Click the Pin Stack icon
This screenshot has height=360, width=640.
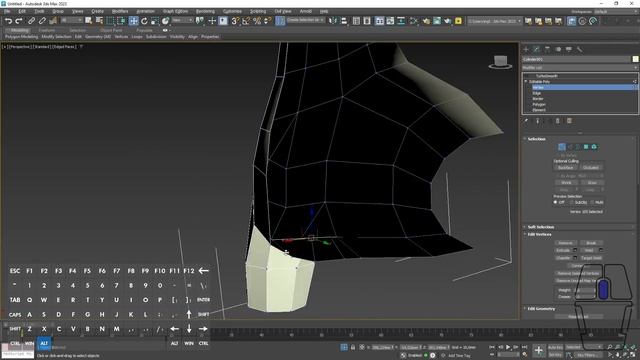[526, 121]
